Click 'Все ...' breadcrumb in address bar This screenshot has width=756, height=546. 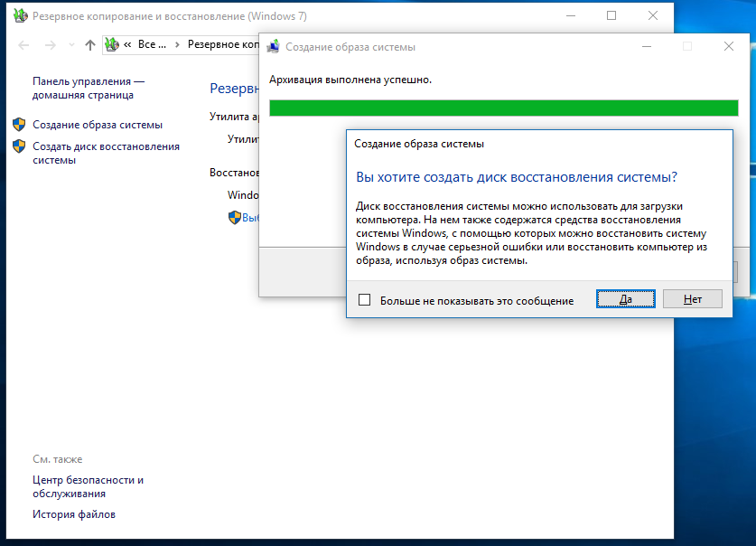pyautogui.click(x=152, y=44)
